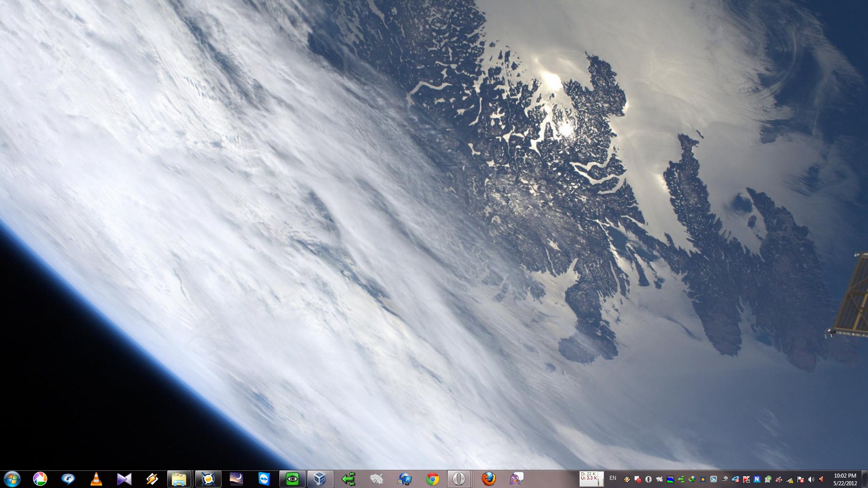Click the blue green graph tray icon
Screen dimensions: 868x488
pos(670,479)
